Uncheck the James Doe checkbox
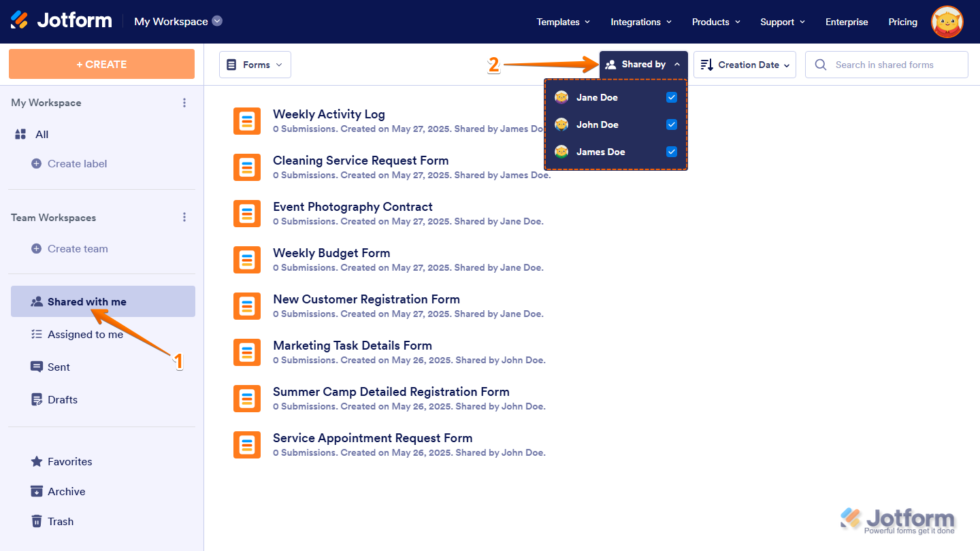The image size is (980, 551). [672, 152]
